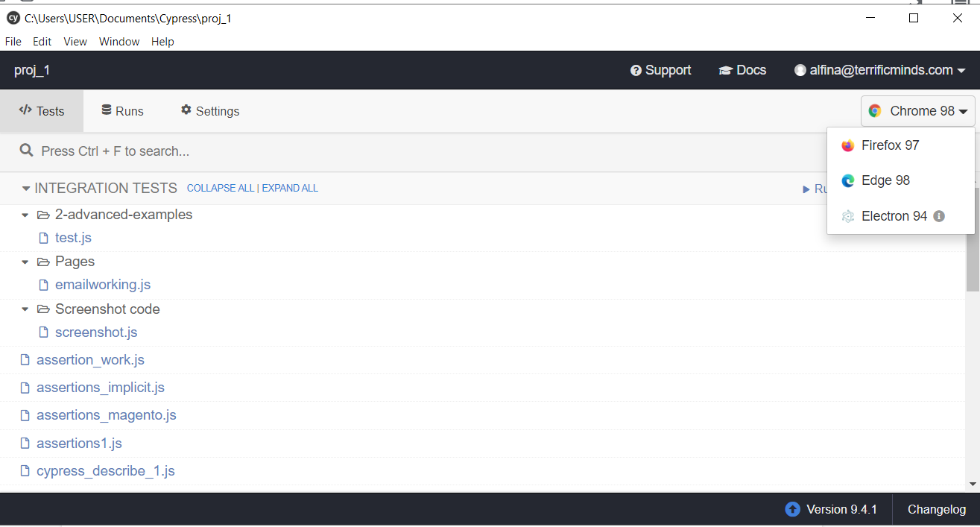Click the COLLAPSE ALL link

pos(220,188)
